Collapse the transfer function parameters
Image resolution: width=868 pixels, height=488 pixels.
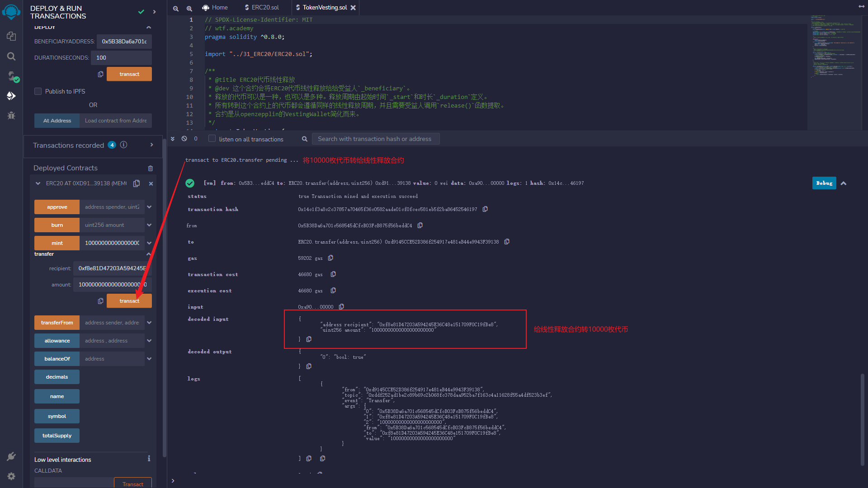tap(148, 254)
